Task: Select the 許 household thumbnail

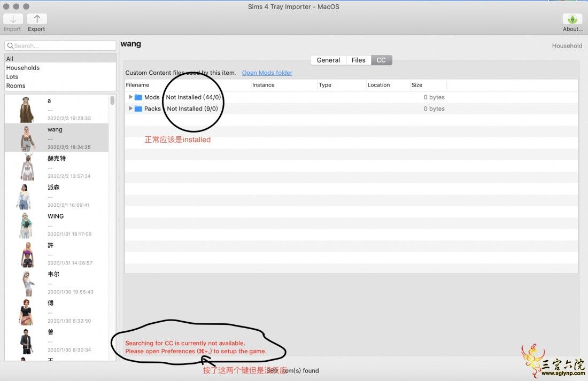Action: pos(28,254)
